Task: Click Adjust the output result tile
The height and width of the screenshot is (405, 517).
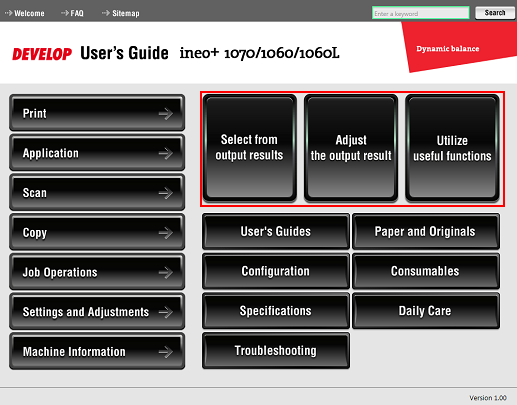Action: (351, 148)
